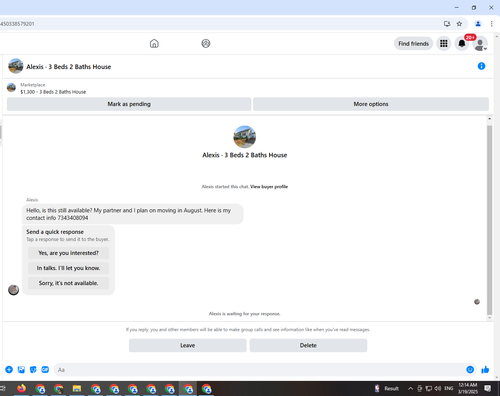Click the chat scrollbar up arrow
Image resolution: width=500 pixels, height=396 pixels.
(489, 119)
